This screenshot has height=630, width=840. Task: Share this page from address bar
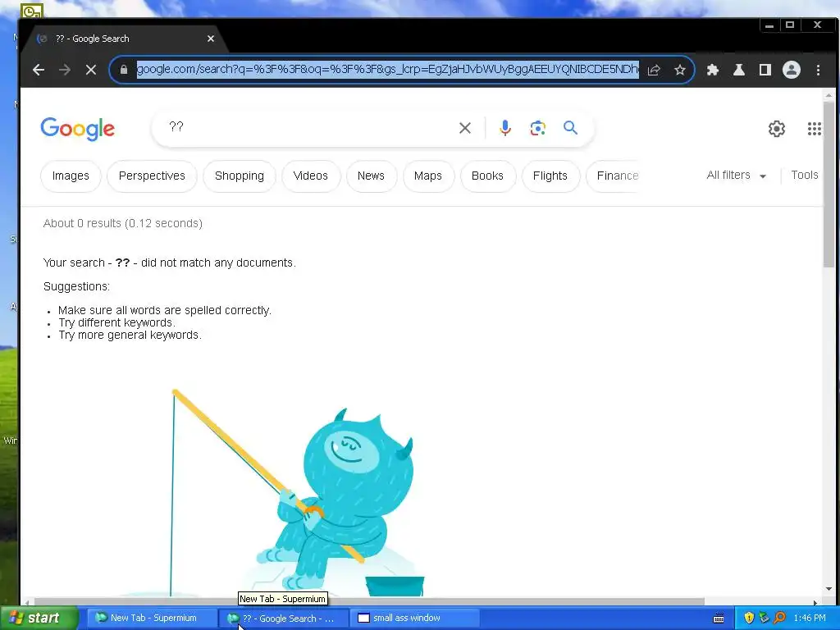point(654,70)
